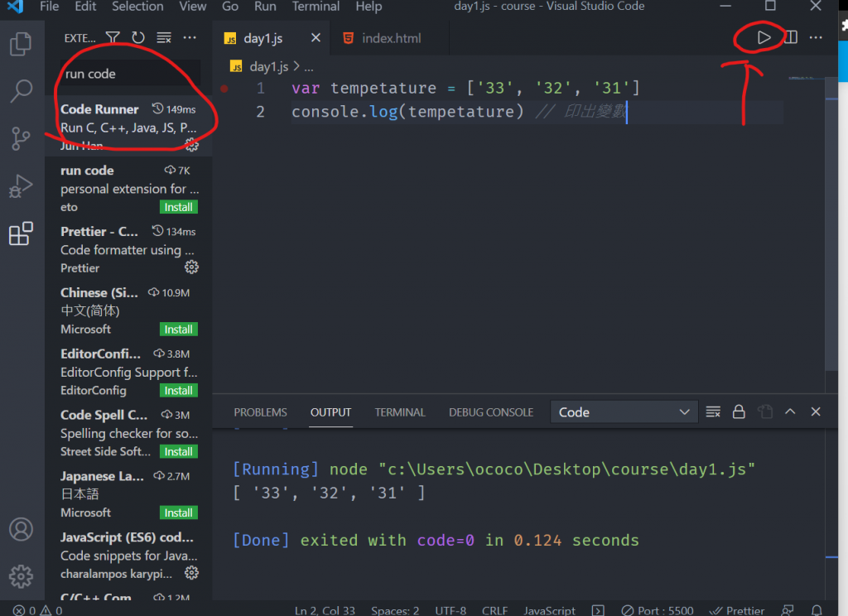This screenshot has height=616, width=848.
Task: Open editor more actions menu
Action: tap(816, 37)
